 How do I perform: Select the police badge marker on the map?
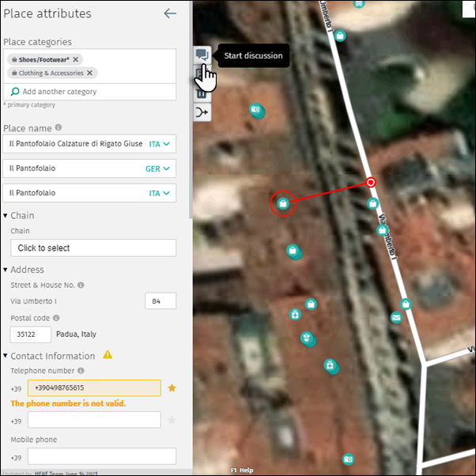308,338
